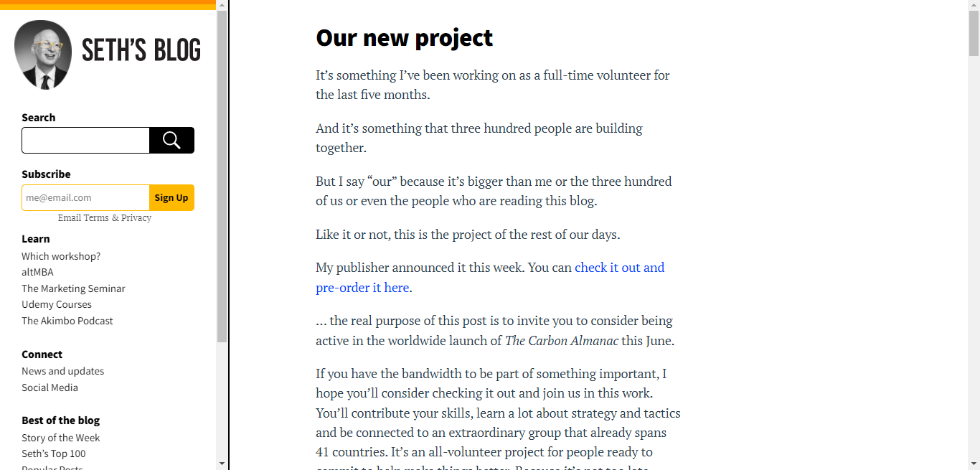Focus the Search text field
This screenshot has height=470, width=980.
[85, 140]
